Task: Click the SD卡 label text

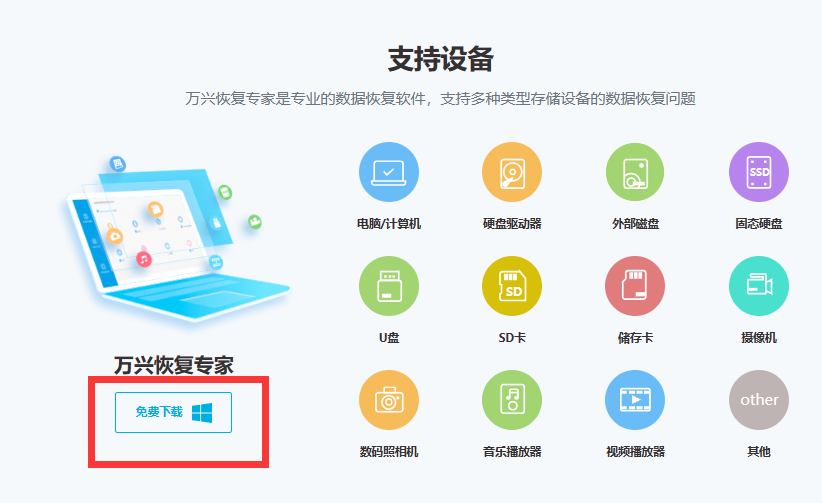Action: (512, 338)
